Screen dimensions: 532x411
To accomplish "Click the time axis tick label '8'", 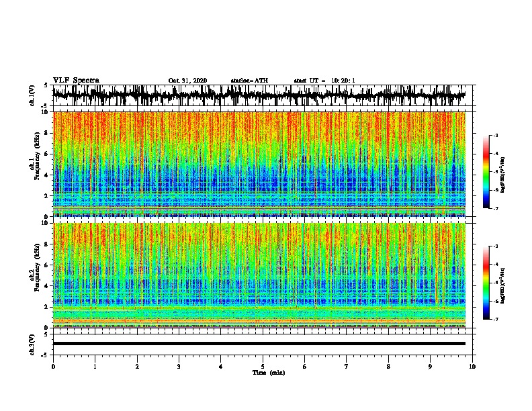I will 388,367.
